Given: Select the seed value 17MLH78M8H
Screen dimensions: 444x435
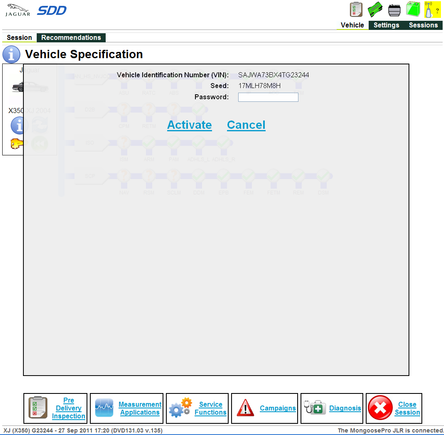Looking at the screenshot, I should click(x=259, y=86).
